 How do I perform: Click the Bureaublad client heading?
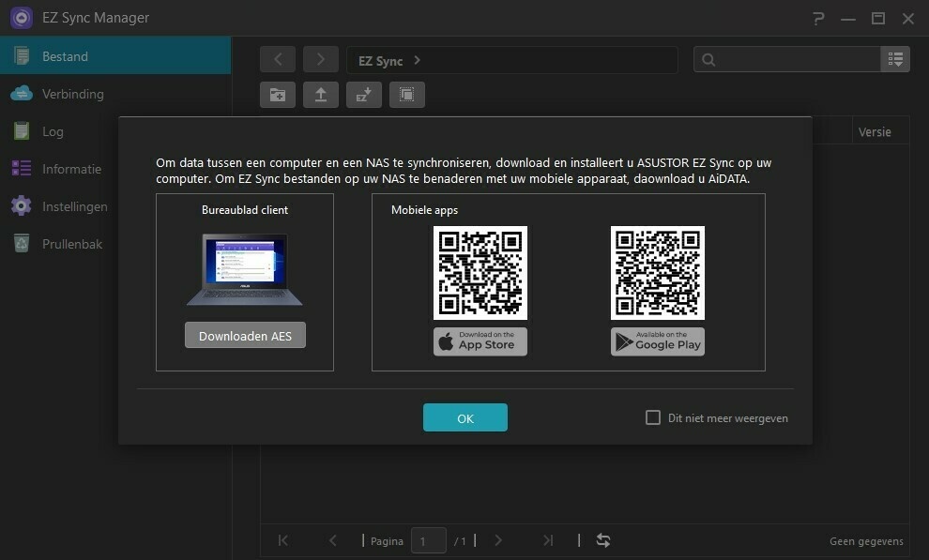click(x=245, y=210)
